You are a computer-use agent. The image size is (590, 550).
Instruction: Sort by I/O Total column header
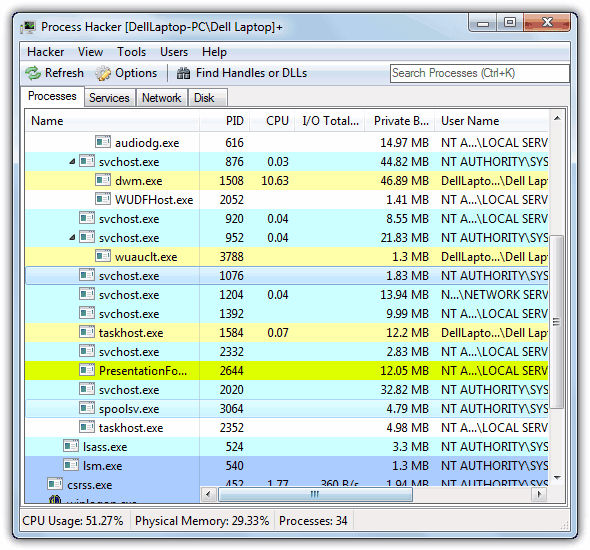click(x=330, y=121)
